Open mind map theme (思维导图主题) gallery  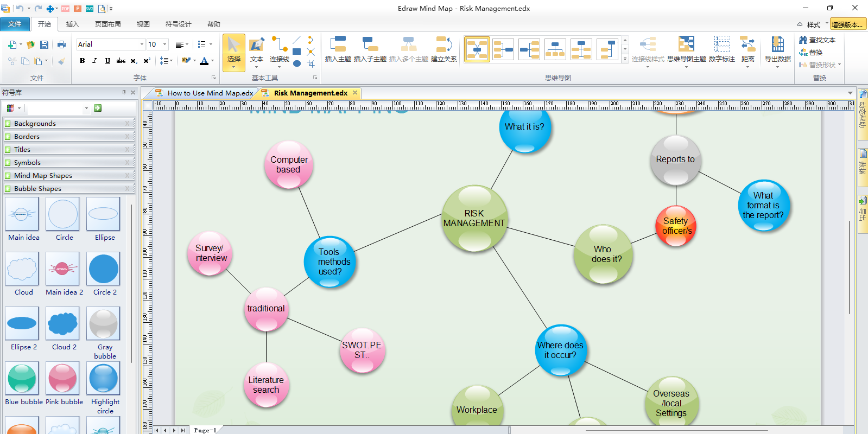tap(686, 50)
